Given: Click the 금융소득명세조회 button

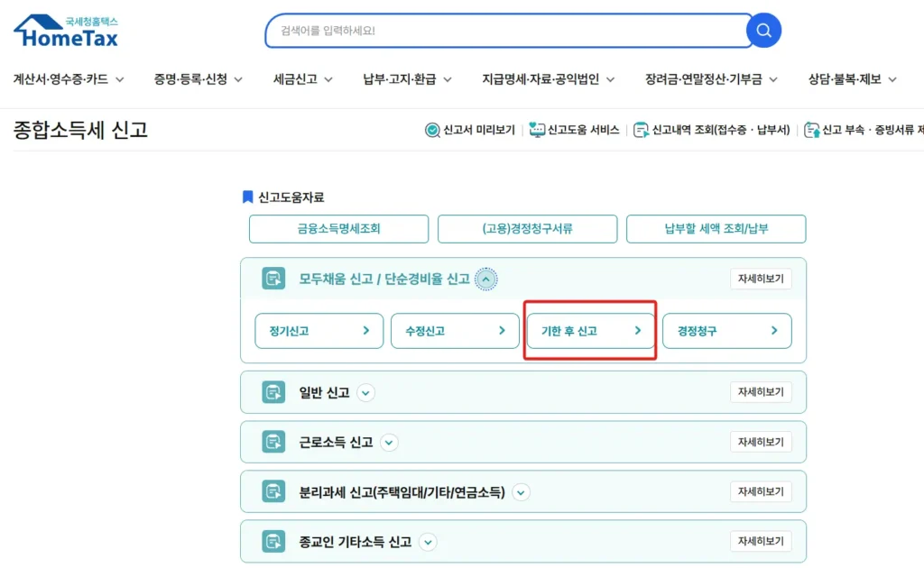Looking at the screenshot, I should (339, 229).
